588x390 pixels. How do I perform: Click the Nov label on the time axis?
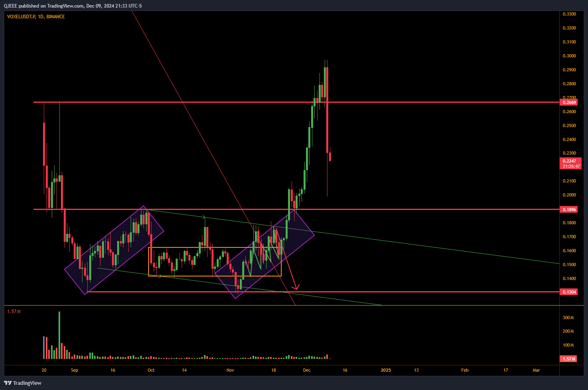(x=230, y=370)
